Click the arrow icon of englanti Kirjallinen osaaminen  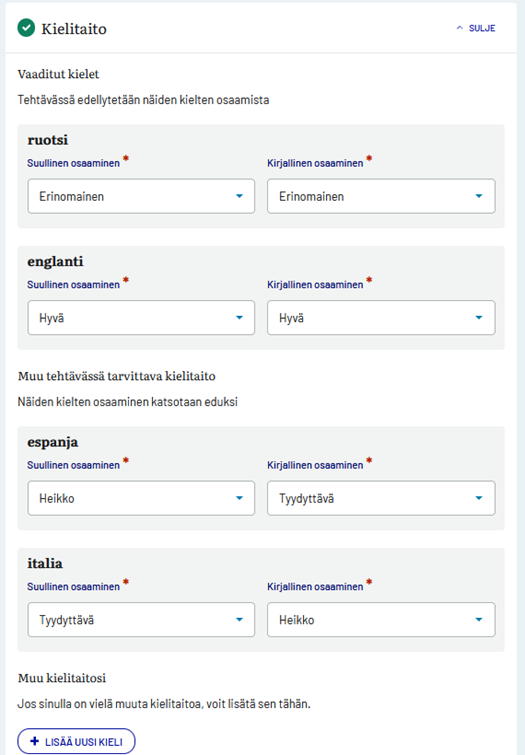click(479, 317)
